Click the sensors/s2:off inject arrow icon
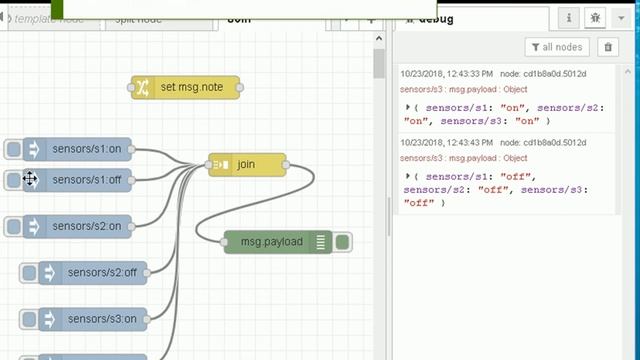 [49, 273]
